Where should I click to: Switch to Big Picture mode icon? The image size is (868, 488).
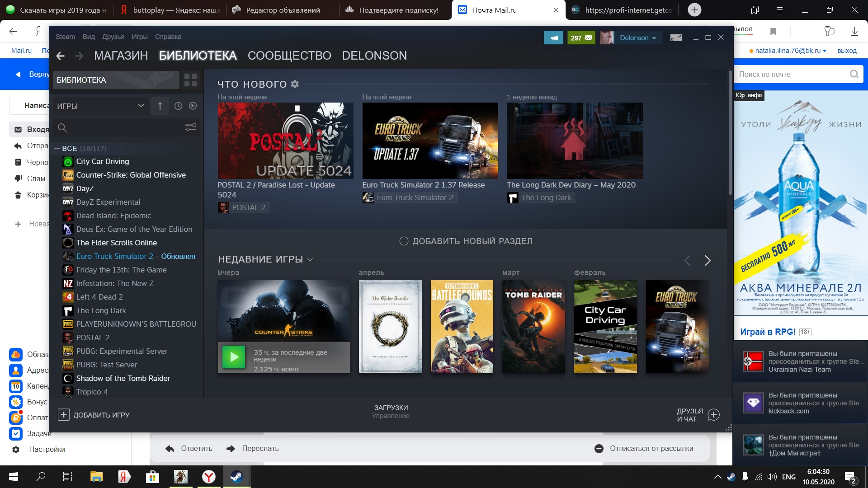676,38
